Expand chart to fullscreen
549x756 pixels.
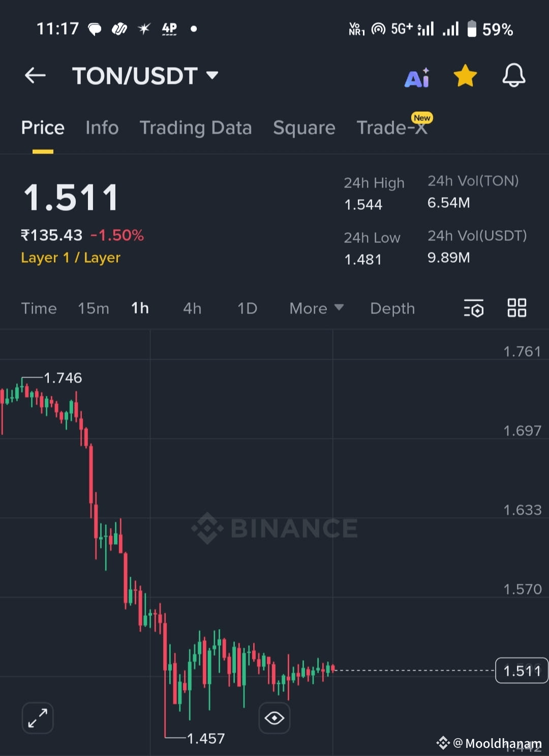click(x=38, y=718)
